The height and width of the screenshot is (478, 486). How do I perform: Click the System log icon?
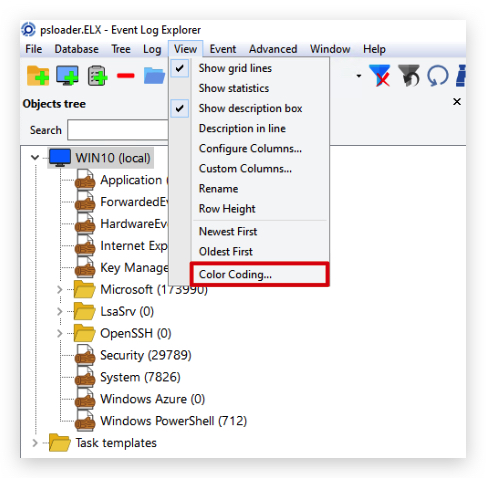tap(85, 377)
